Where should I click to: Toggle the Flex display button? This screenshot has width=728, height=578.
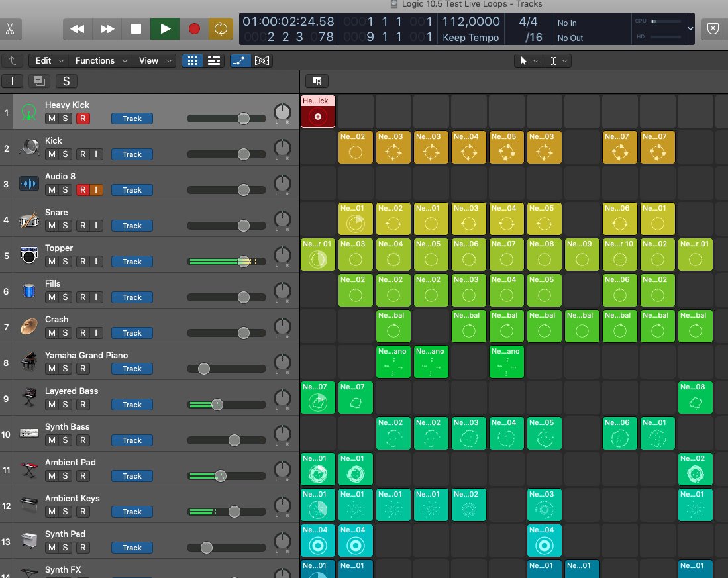pyautogui.click(x=262, y=60)
